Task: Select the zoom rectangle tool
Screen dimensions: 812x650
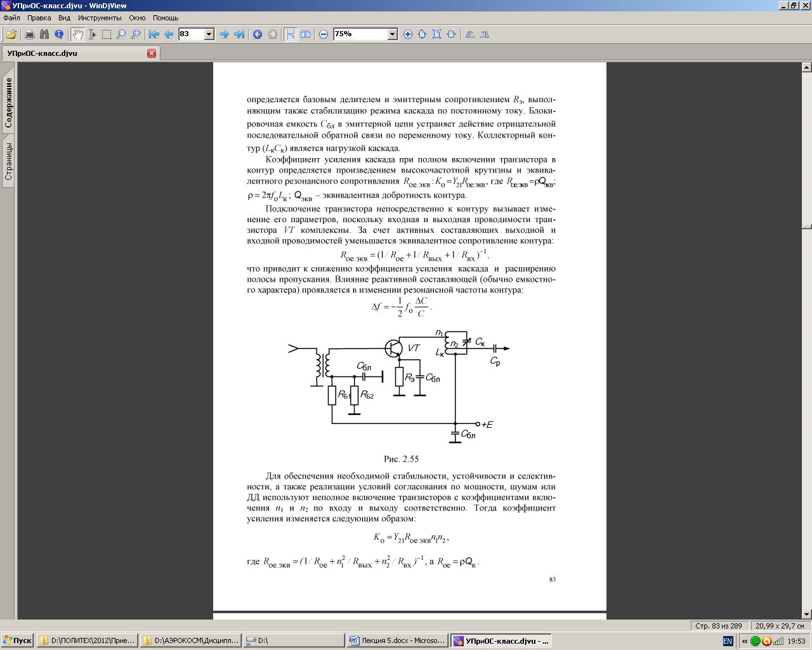Action: coord(136,34)
